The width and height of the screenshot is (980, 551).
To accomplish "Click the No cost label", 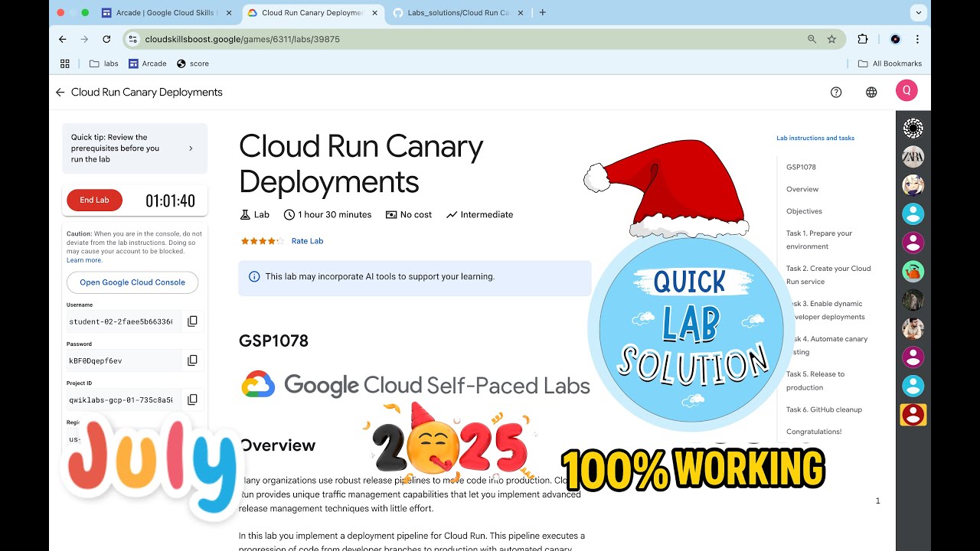I will 409,215.
